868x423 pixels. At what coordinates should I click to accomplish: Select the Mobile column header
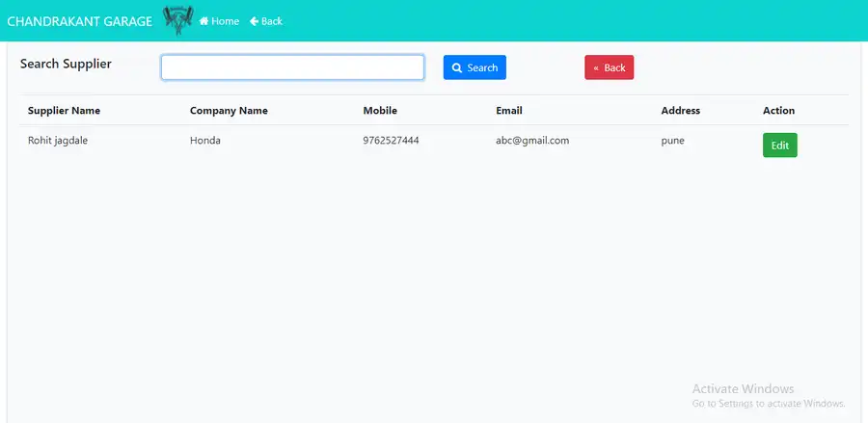[x=380, y=111]
